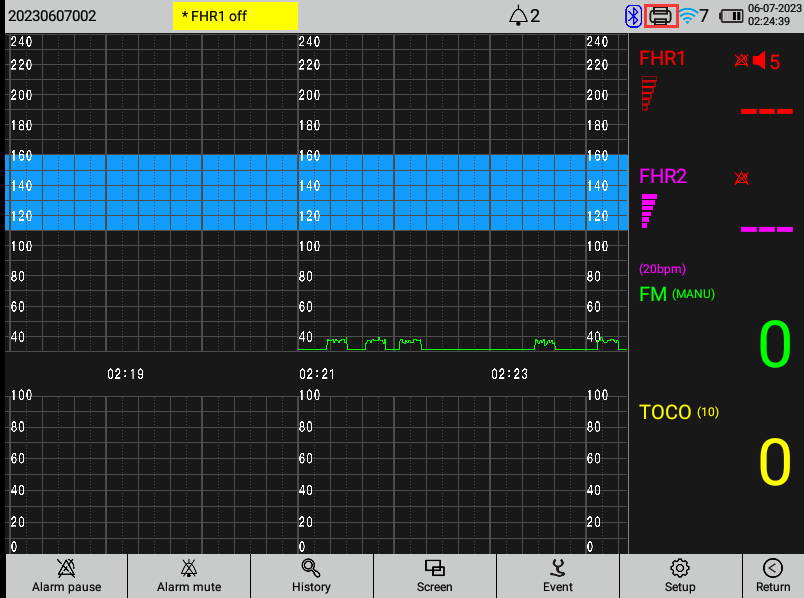Click the yellow '* FHR1 off' alarm message
Image resolution: width=804 pixels, height=598 pixels.
click(235, 16)
